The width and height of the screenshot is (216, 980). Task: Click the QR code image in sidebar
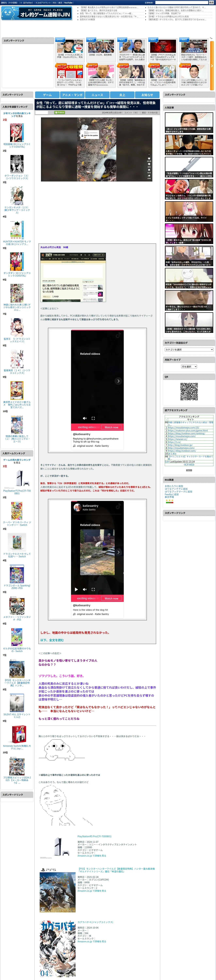coord(189,392)
